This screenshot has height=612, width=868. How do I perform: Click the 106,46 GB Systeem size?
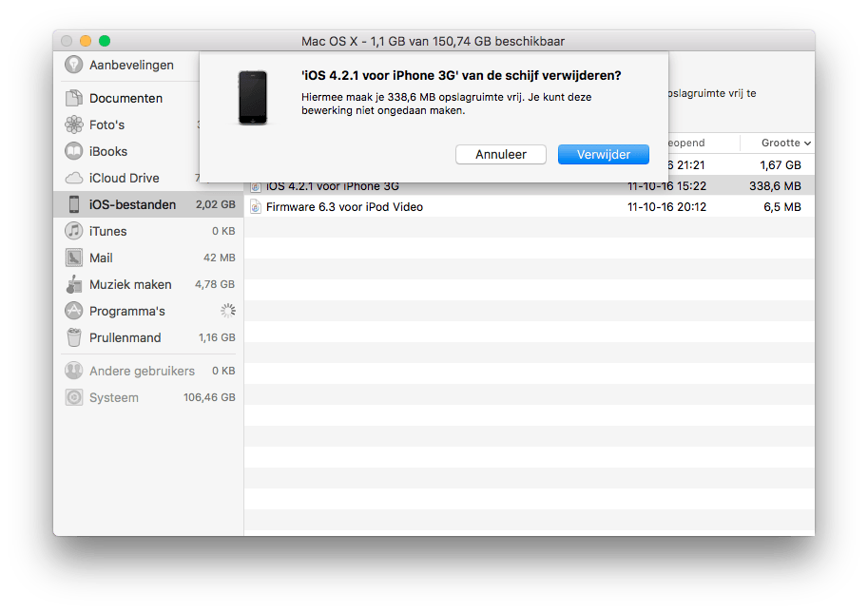[x=209, y=397]
